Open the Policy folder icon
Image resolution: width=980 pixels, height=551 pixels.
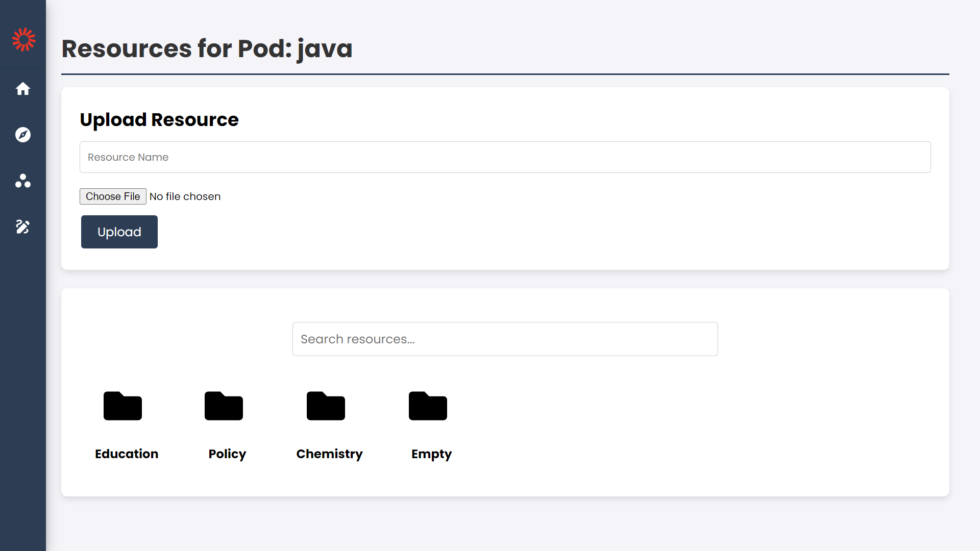click(224, 406)
